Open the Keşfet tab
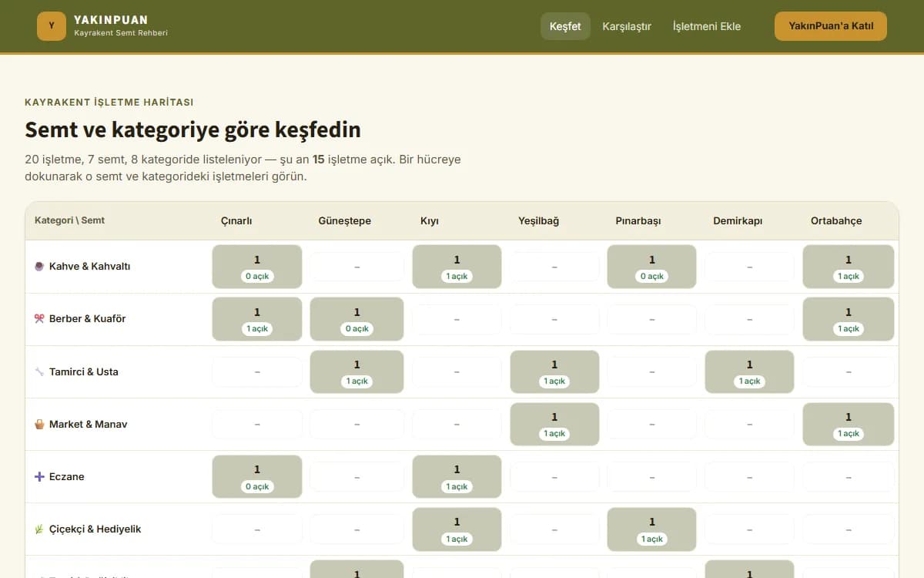This screenshot has width=924, height=578. pos(565,26)
